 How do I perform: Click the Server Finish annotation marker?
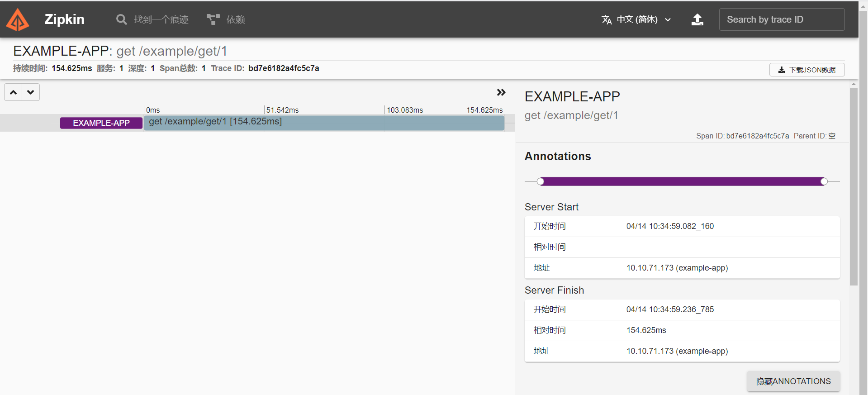(x=824, y=181)
